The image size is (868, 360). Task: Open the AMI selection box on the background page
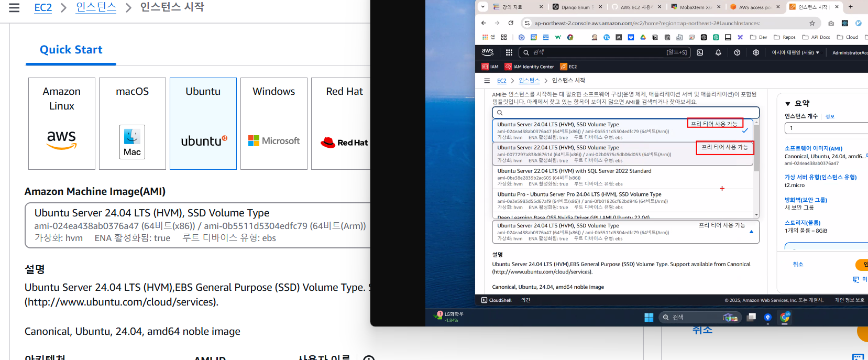[197, 225]
